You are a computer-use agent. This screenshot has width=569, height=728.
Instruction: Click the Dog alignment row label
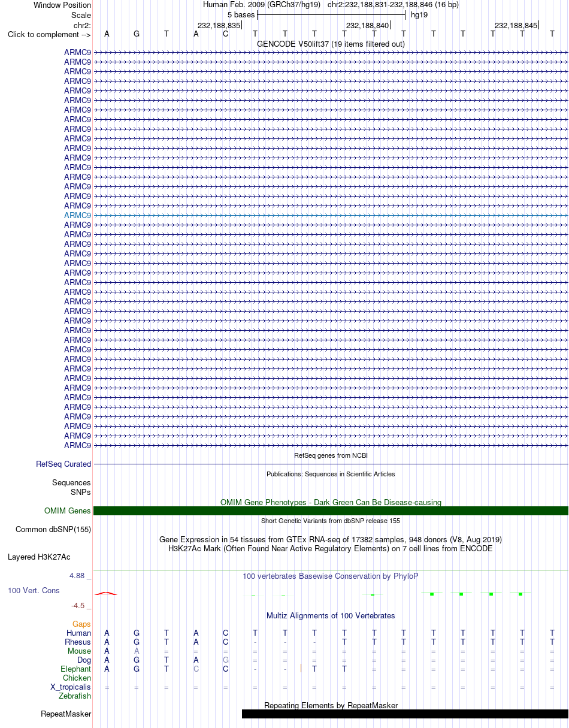tap(84, 660)
